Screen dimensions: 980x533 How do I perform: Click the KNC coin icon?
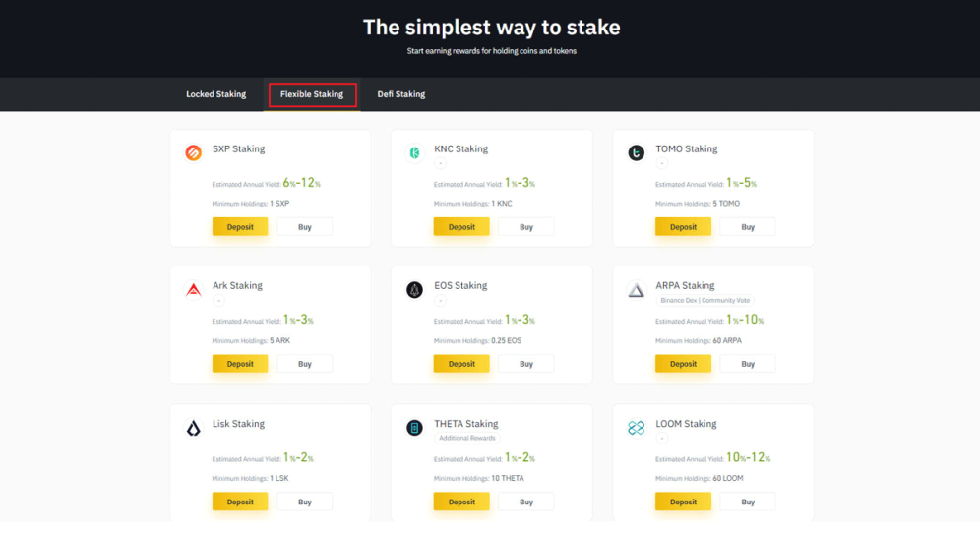pyautogui.click(x=415, y=152)
